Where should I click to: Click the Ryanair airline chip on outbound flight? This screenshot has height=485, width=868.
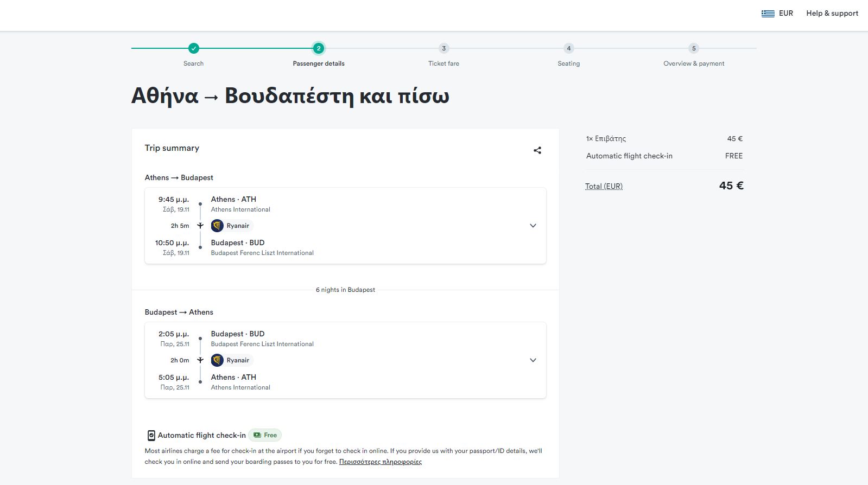pos(232,226)
